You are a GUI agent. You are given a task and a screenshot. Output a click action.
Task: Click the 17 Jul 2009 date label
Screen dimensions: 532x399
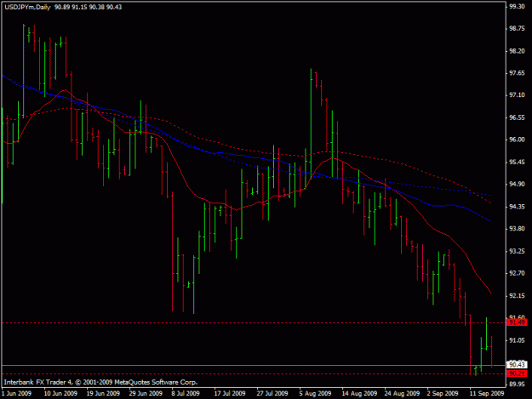(230, 393)
